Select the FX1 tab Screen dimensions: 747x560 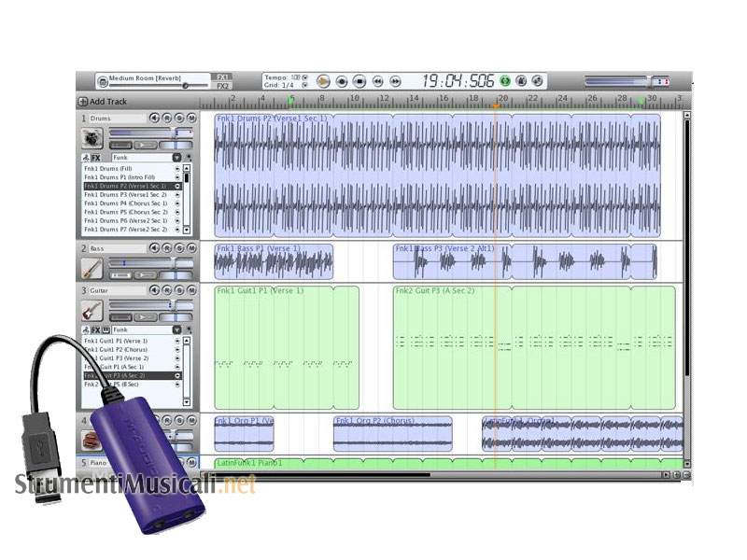(222, 77)
